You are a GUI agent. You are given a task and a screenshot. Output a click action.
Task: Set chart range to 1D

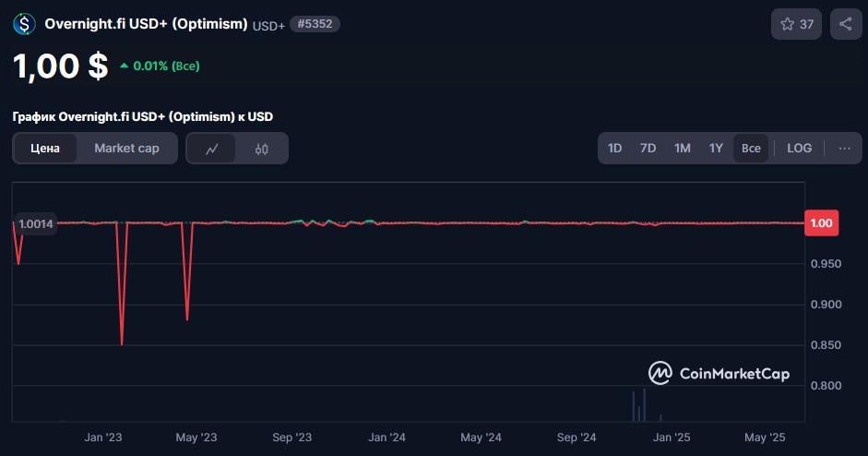[x=614, y=148]
